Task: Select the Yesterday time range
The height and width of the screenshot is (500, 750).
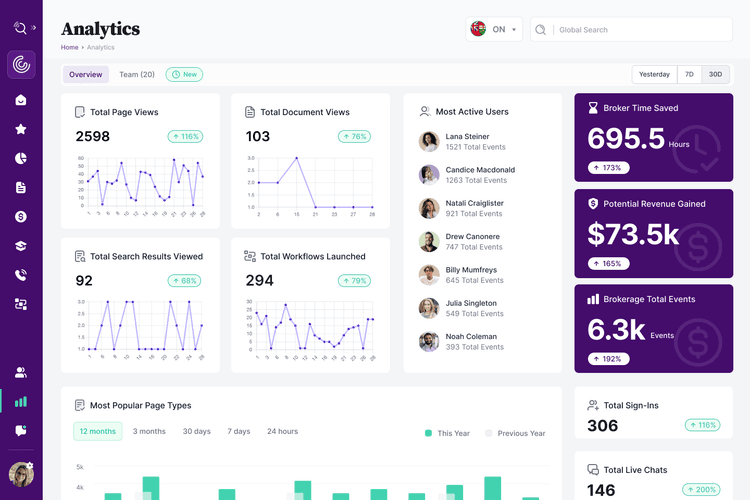Action: [x=654, y=75]
